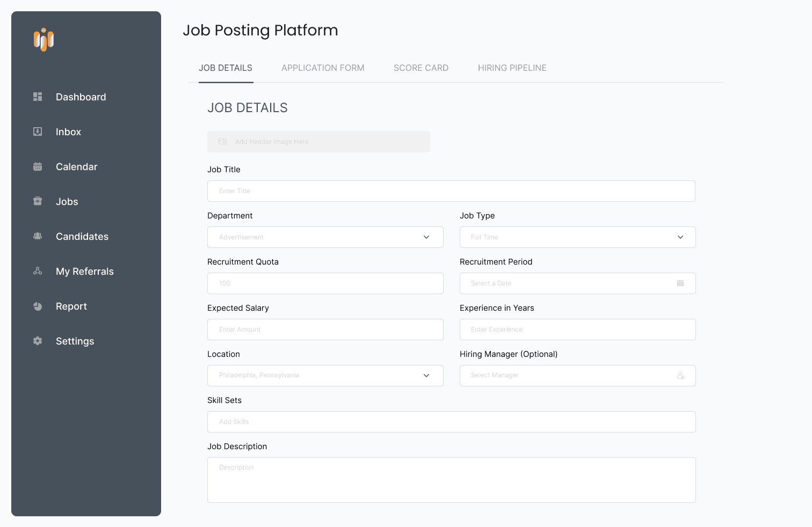
Task: Select the Inbox icon in sidebar
Action: pyautogui.click(x=37, y=131)
